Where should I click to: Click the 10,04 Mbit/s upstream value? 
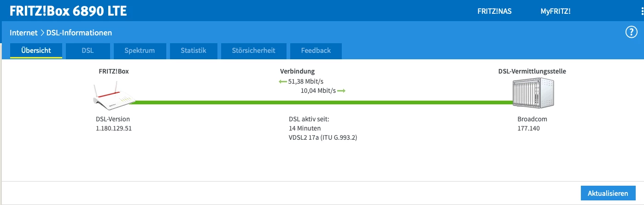(318, 91)
